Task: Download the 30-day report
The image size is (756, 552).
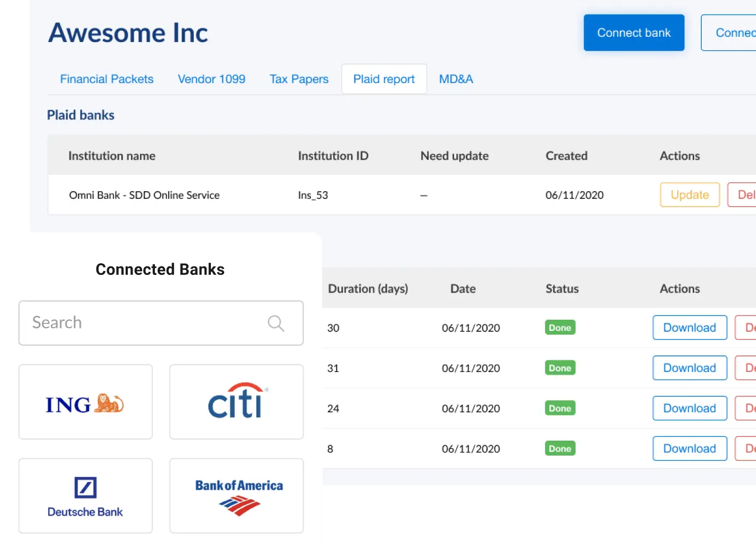Action: coord(689,328)
